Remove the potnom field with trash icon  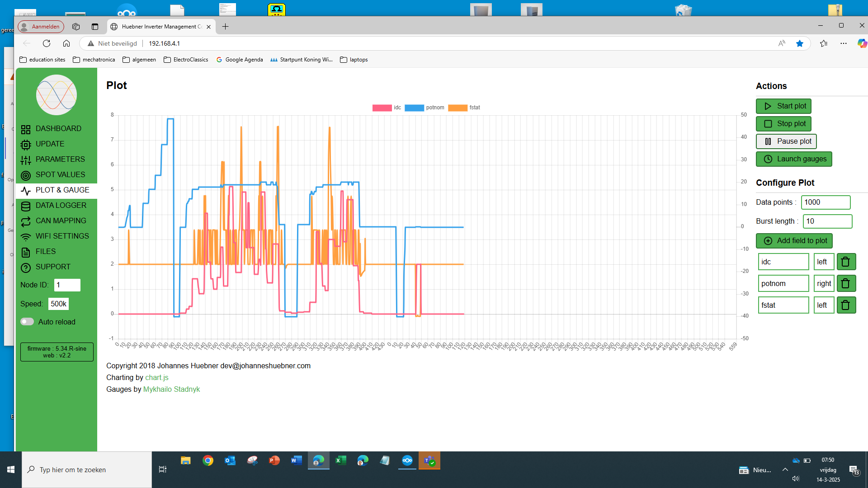(846, 283)
